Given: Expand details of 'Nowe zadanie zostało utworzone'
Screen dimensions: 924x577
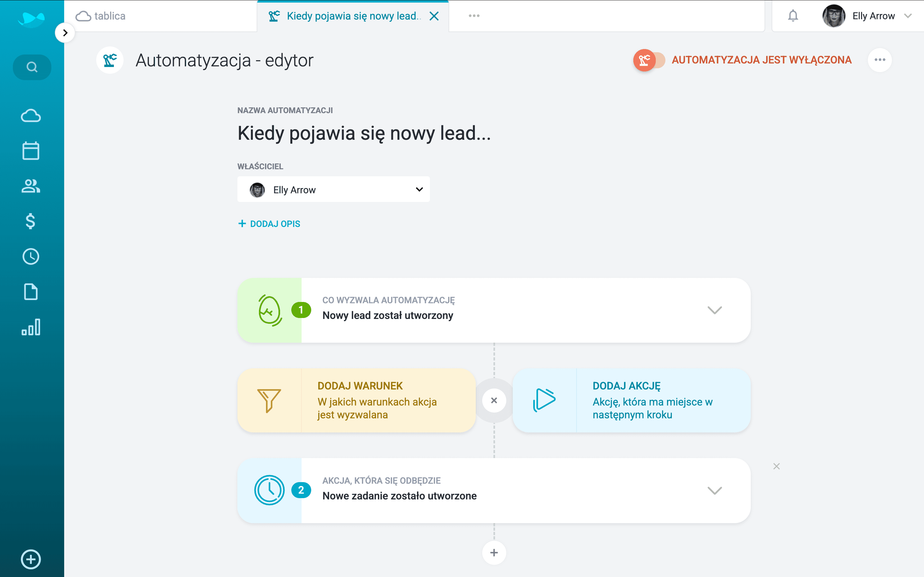Looking at the screenshot, I should [x=714, y=490].
